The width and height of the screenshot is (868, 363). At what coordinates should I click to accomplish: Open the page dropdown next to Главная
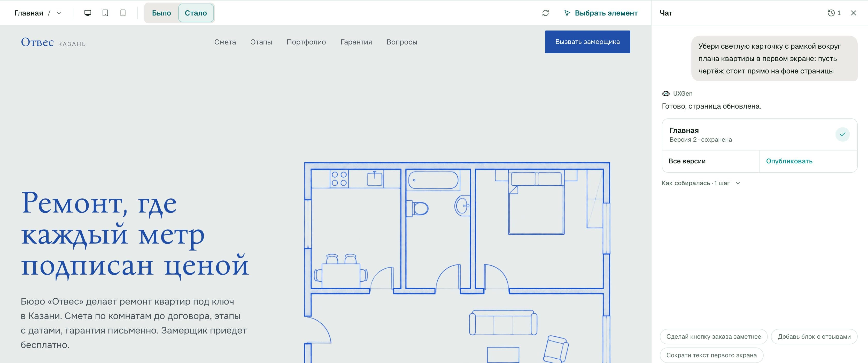59,13
